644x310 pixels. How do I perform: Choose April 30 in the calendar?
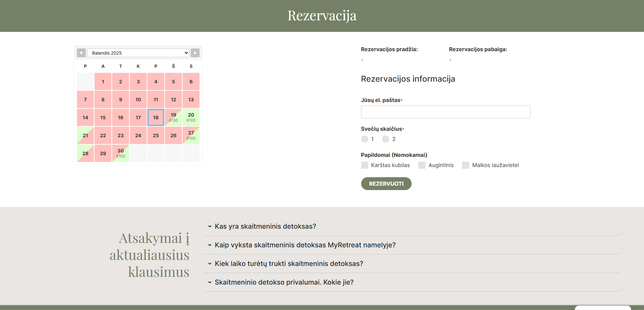pos(121,153)
